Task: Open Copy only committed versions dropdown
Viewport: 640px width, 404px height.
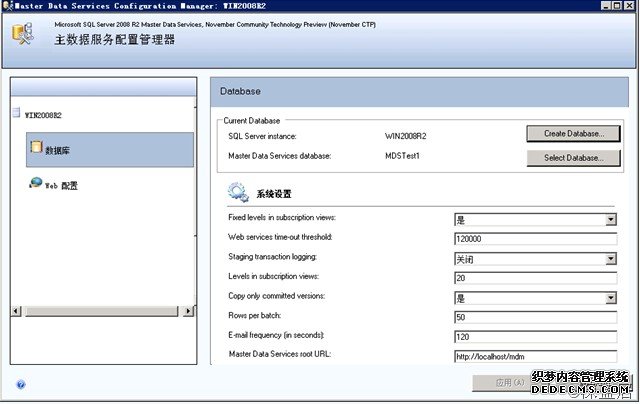Action: [x=610, y=298]
